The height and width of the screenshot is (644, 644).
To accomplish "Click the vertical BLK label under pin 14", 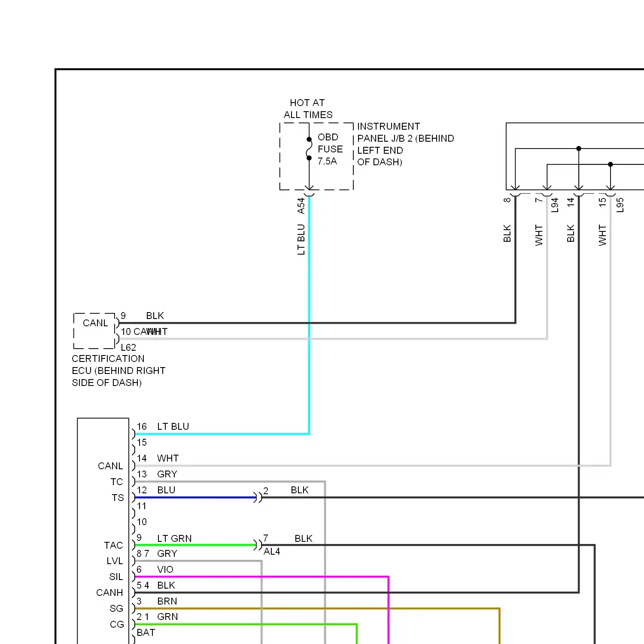I will tap(571, 233).
